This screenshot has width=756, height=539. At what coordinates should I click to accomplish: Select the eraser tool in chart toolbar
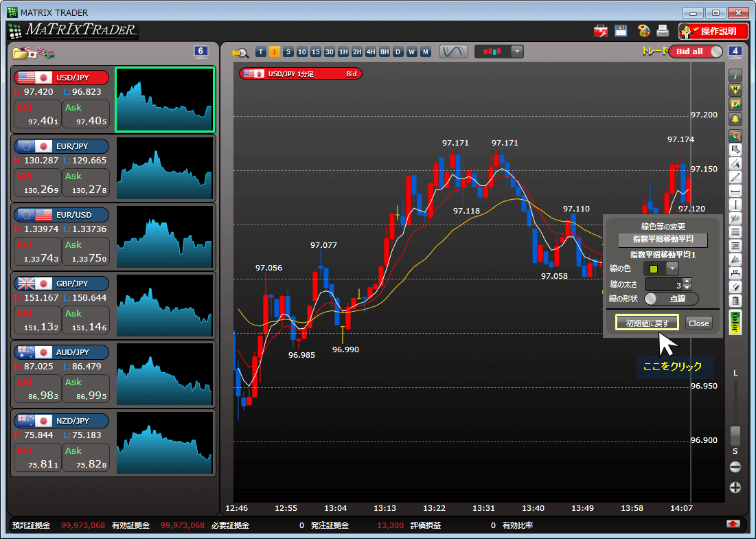coord(735,287)
